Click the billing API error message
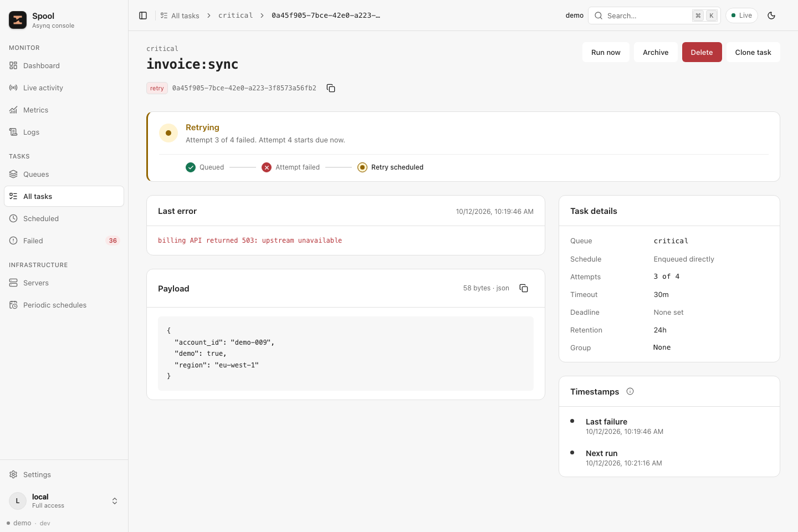798x532 pixels. click(250, 241)
